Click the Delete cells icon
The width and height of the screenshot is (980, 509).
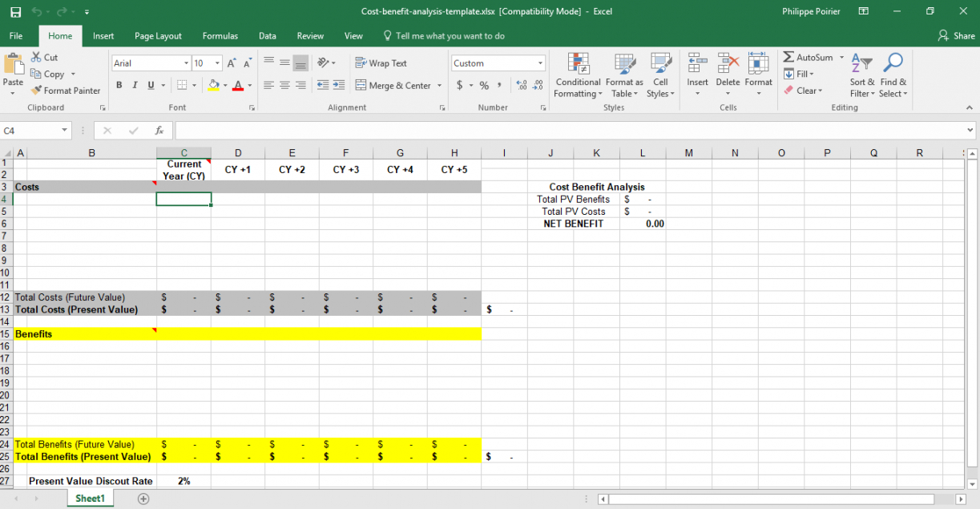(728, 64)
